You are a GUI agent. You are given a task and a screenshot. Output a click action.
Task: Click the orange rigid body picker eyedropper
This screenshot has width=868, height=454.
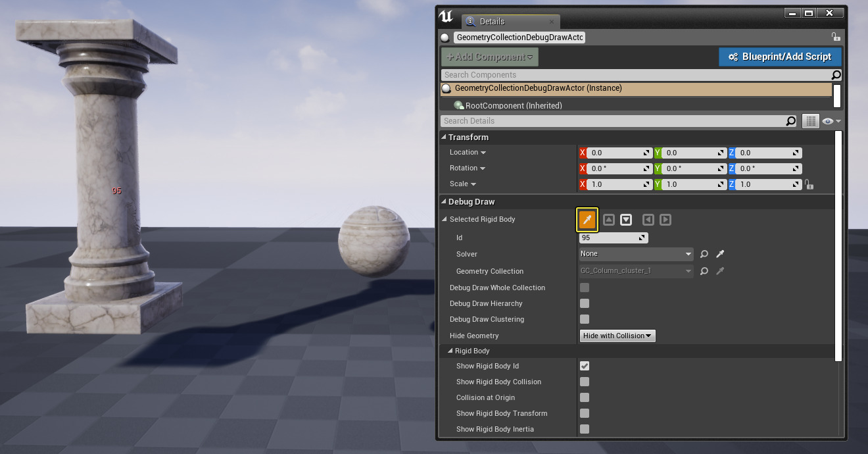pos(587,220)
